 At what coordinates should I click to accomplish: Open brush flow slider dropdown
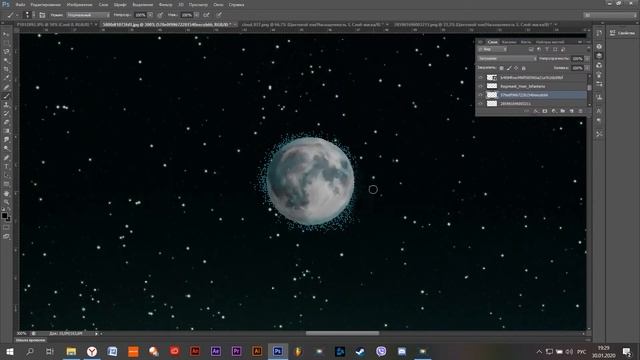[x=197, y=15]
